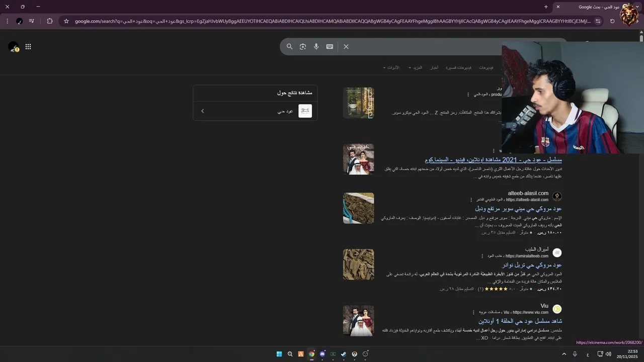Click the أميرال الطيب site favicon

(557, 252)
